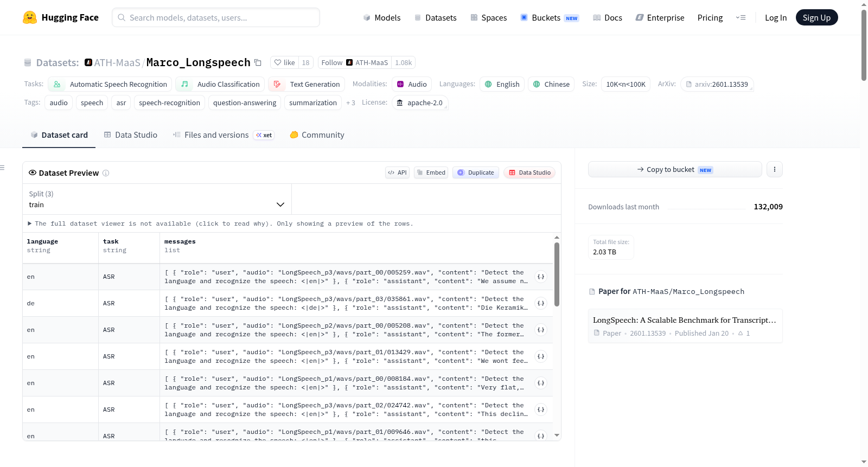Copy dataset name with the copy icon

(x=258, y=63)
